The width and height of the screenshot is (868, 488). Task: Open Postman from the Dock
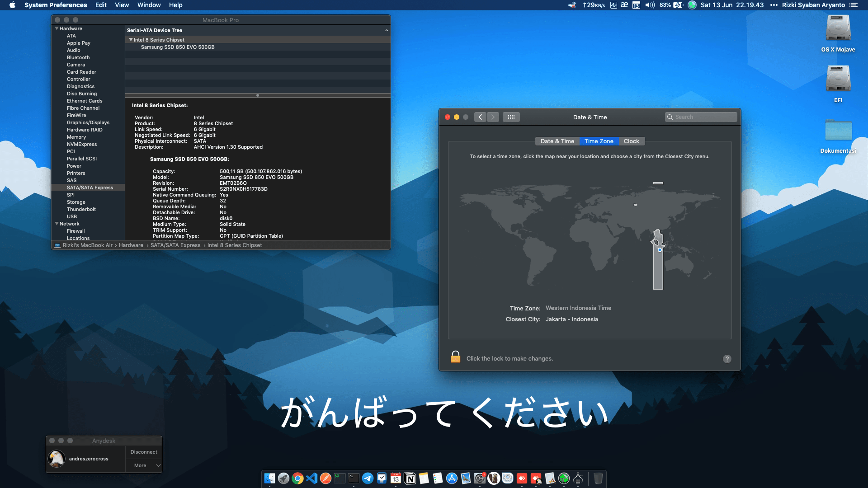pos(326,478)
